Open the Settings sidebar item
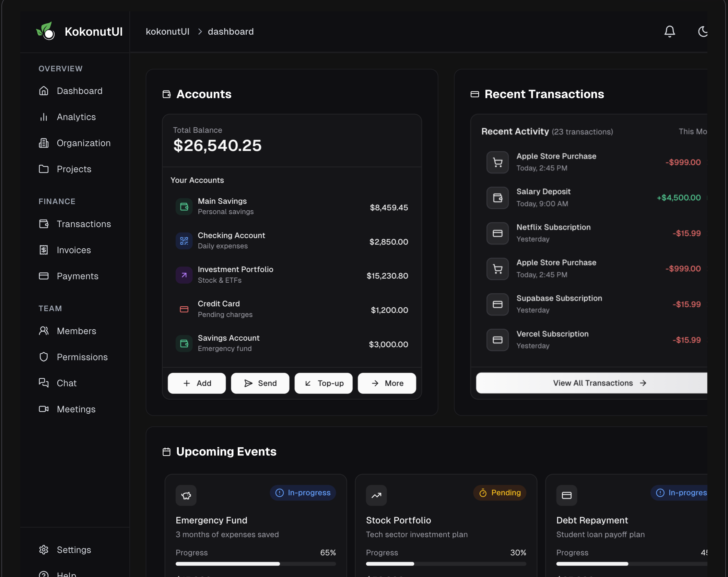The height and width of the screenshot is (577, 728). coord(73,550)
